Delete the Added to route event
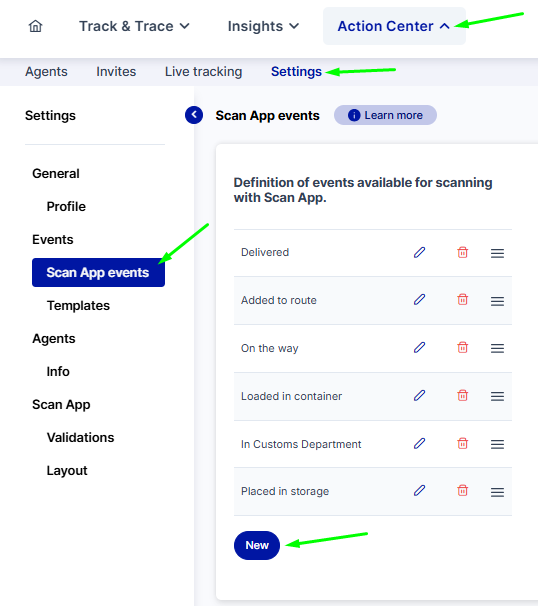 [x=463, y=299]
